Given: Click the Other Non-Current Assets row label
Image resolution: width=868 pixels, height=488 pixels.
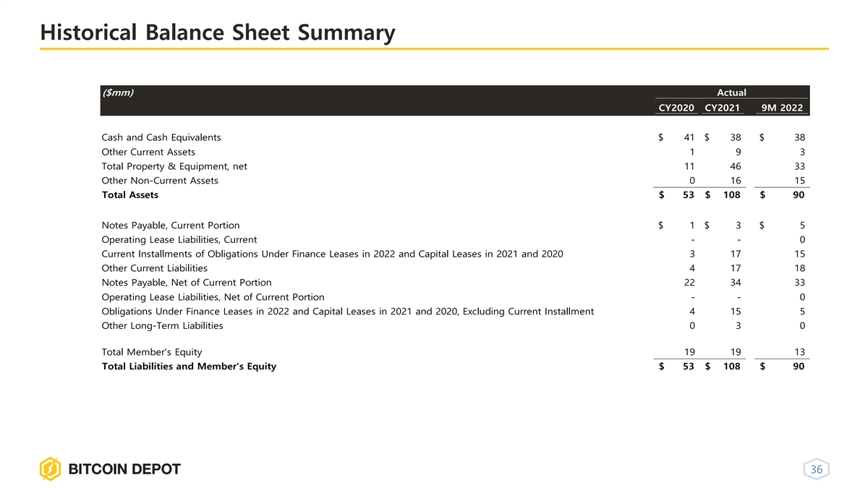Looking at the screenshot, I should pyautogui.click(x=160, y=181).
